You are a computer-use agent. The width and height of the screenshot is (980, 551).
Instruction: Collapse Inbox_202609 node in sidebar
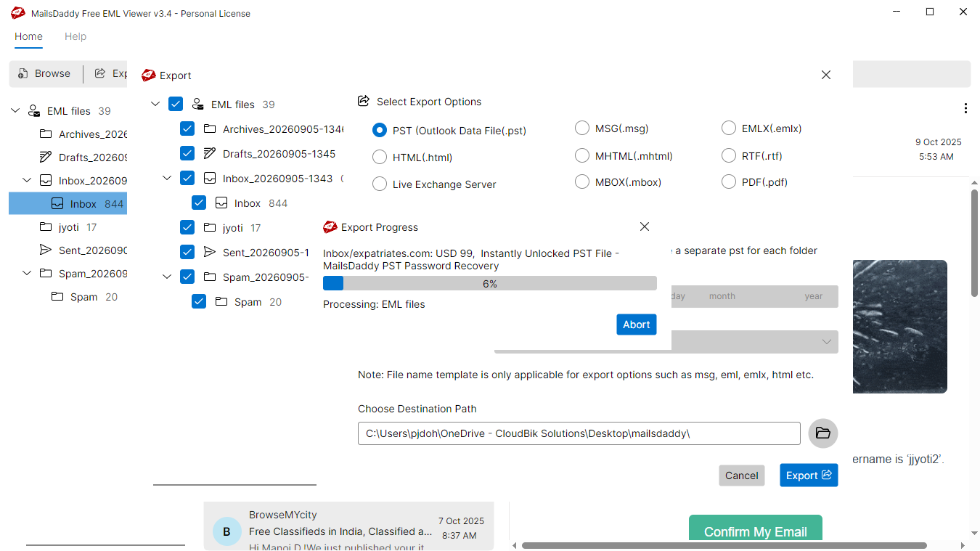click(27, 180)
